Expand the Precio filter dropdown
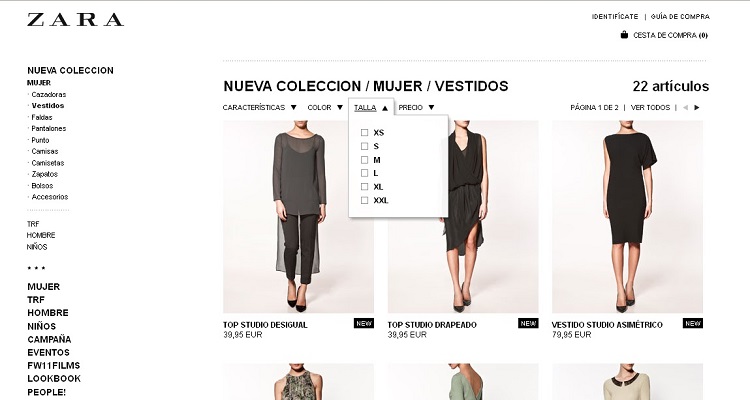The height and width of the screenshot is (400, 750). [416, 108]
